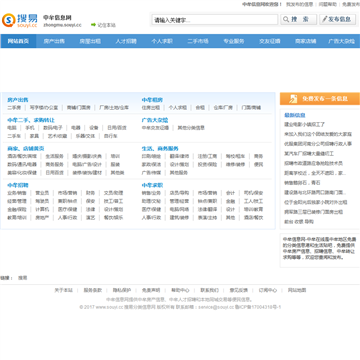
Task: Click the orange 免费发布一条信息 banner
Action: click(x=320, y=99)
